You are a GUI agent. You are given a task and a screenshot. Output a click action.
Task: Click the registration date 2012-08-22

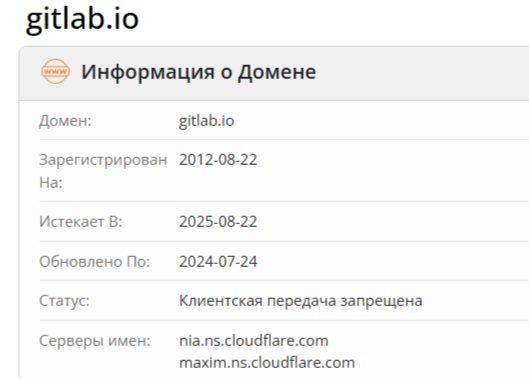pyautogui.click(x=218, y=159)
